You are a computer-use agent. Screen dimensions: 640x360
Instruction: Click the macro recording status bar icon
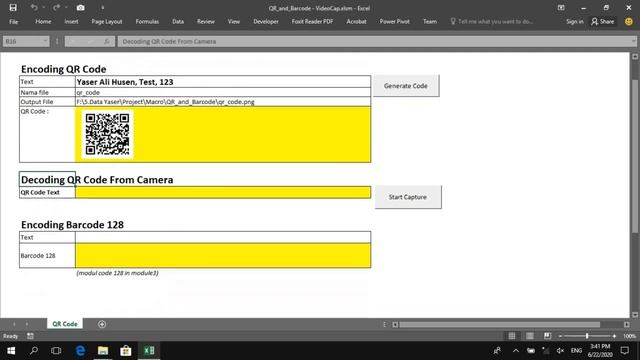coord(30,336)
